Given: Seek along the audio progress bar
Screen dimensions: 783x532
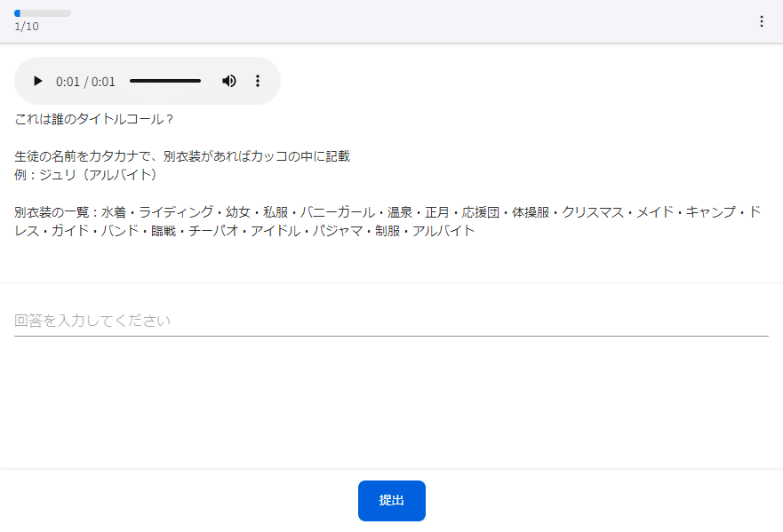Looking at the screenshot, I should point(165,81).
